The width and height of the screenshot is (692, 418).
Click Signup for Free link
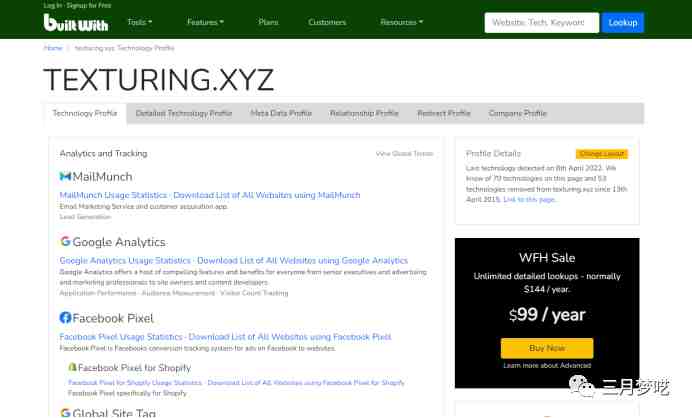tap(89, 5)
